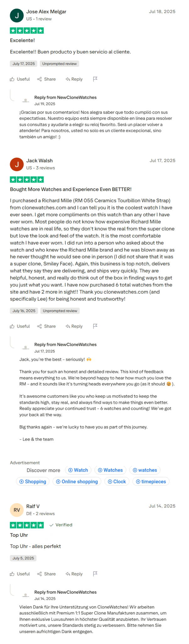Open the 'Watch' advertisement tag
This screenshot has width=189, height=644.
[x=78, y=470]
